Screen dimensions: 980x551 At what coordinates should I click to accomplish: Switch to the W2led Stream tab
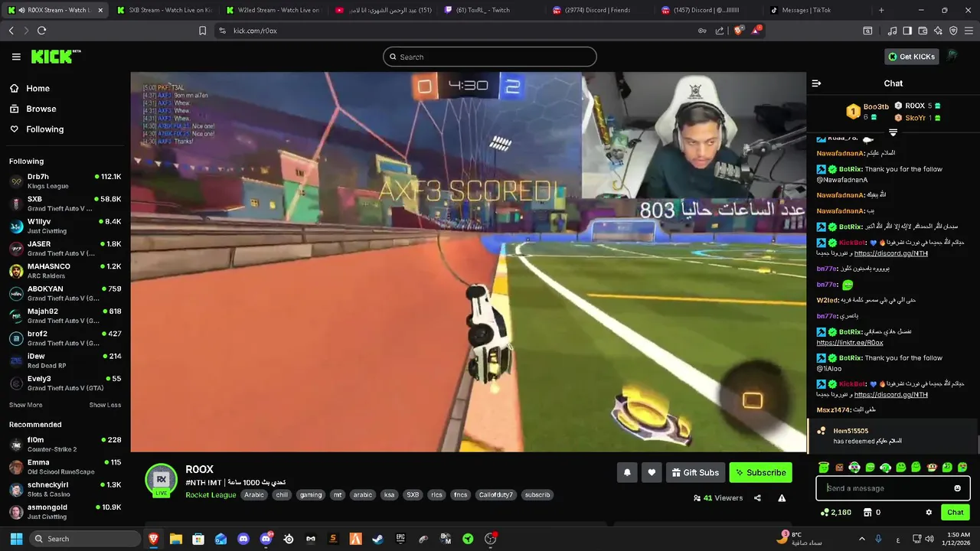(273, 10)
